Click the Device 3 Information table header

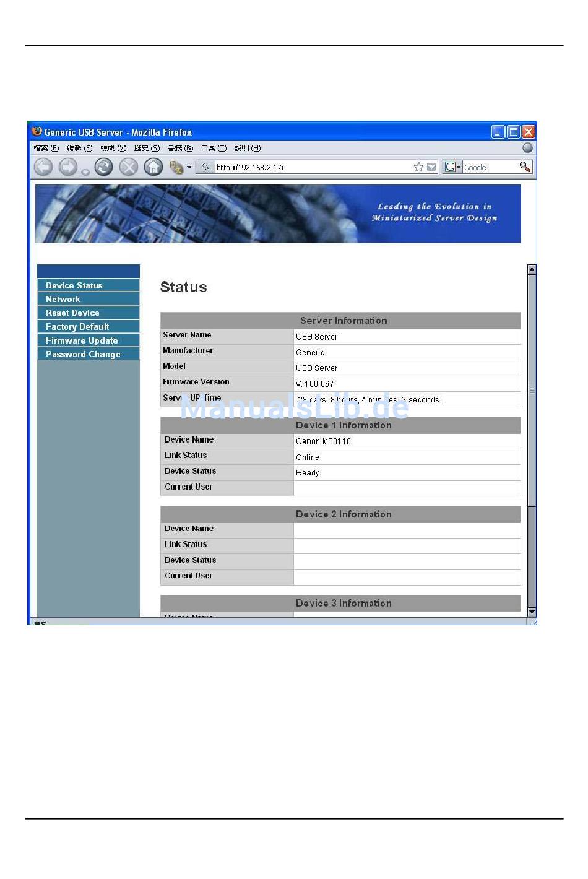coord(340,603)
